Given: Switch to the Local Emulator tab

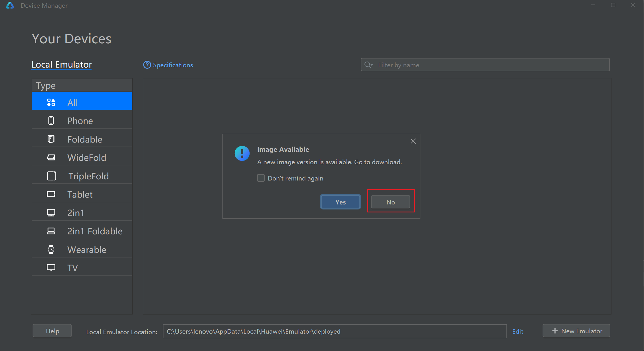Looking at the screenshot, I should (62, 64).
